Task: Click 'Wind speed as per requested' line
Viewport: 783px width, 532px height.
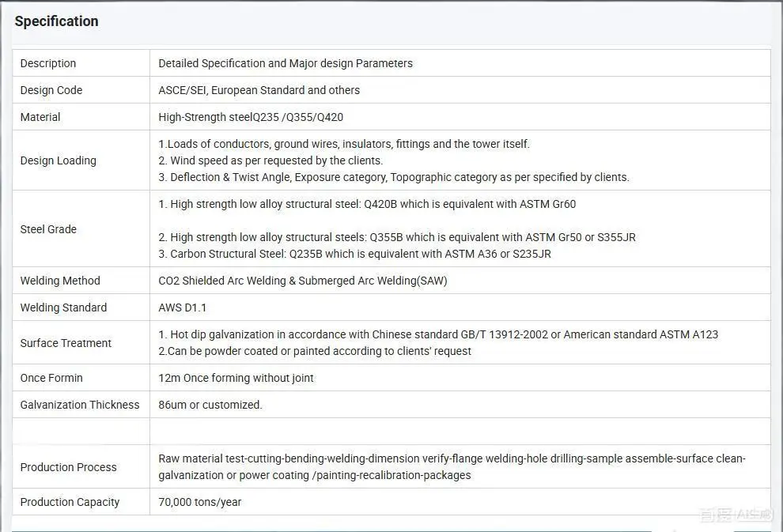Action: pyautogui.click(x=270, y=160)
